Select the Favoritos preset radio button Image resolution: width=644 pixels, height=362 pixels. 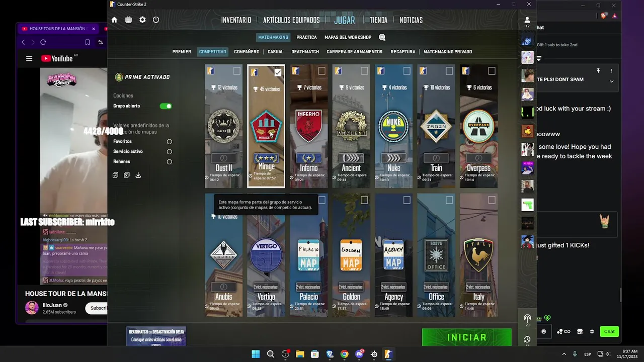point(169,142)
